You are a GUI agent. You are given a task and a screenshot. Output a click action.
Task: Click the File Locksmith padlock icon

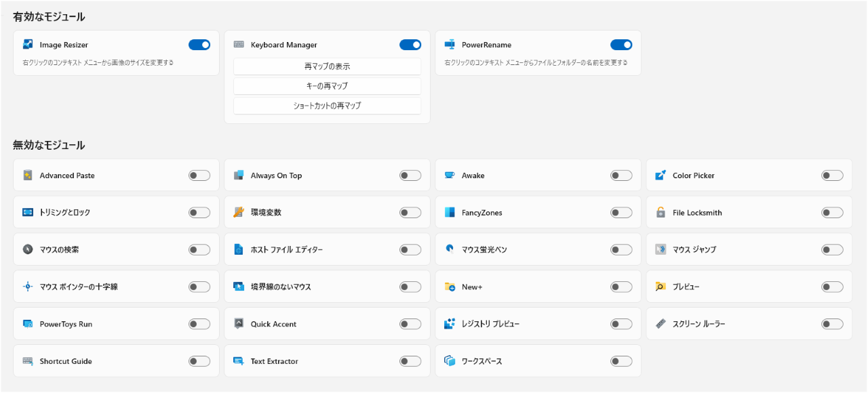pyautogui.click(x=660, y=213)
